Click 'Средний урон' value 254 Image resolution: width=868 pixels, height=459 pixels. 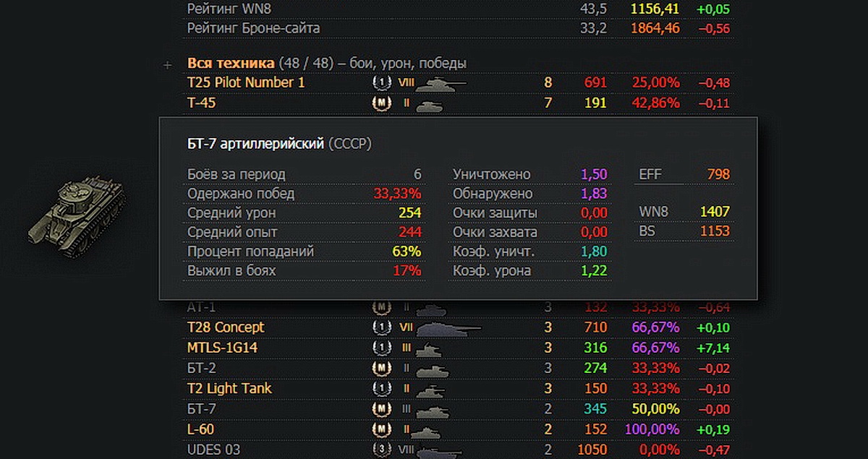(x=409, y=213)
